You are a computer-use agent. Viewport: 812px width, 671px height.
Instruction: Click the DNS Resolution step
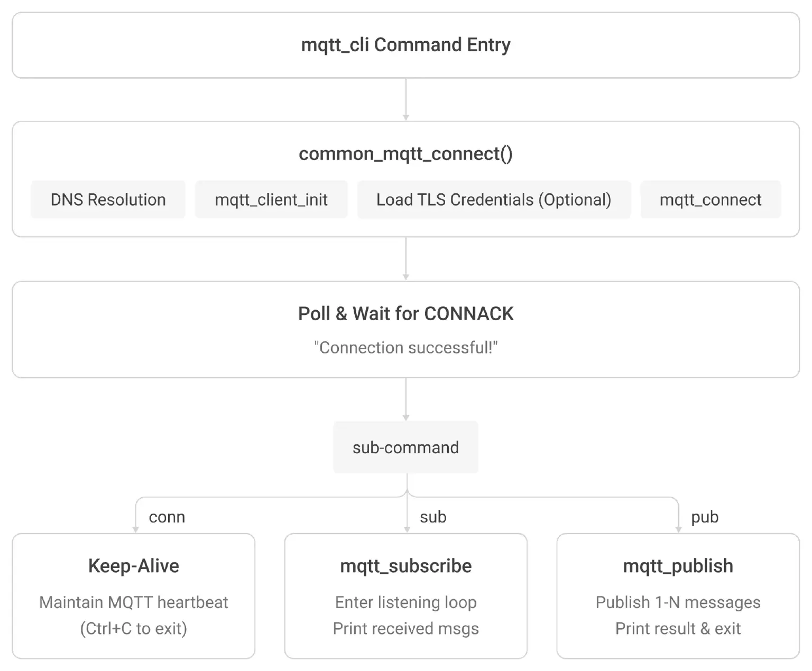pyautogui.click(x=108, y=200)
